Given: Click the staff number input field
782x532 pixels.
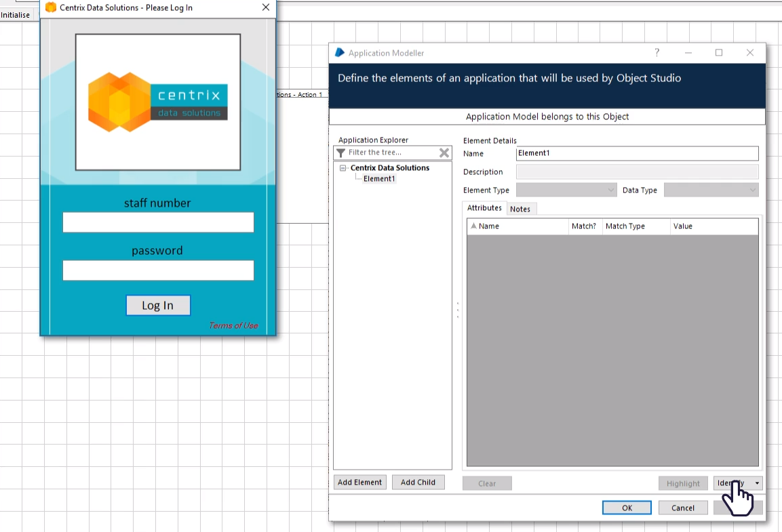Looking at the screenshot, I should tap(158, 222).
